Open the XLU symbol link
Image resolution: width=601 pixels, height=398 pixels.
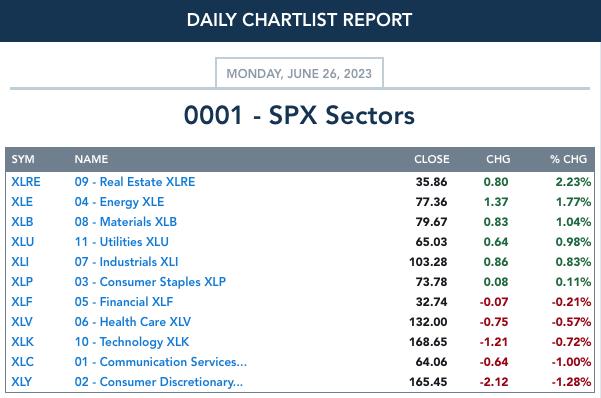click(x=23, y=242)
